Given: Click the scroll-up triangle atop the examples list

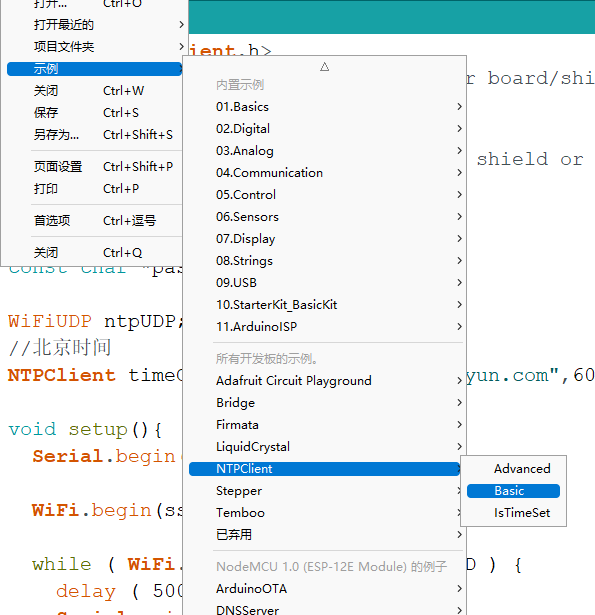Looking at the screenshot, I should 324,67.
